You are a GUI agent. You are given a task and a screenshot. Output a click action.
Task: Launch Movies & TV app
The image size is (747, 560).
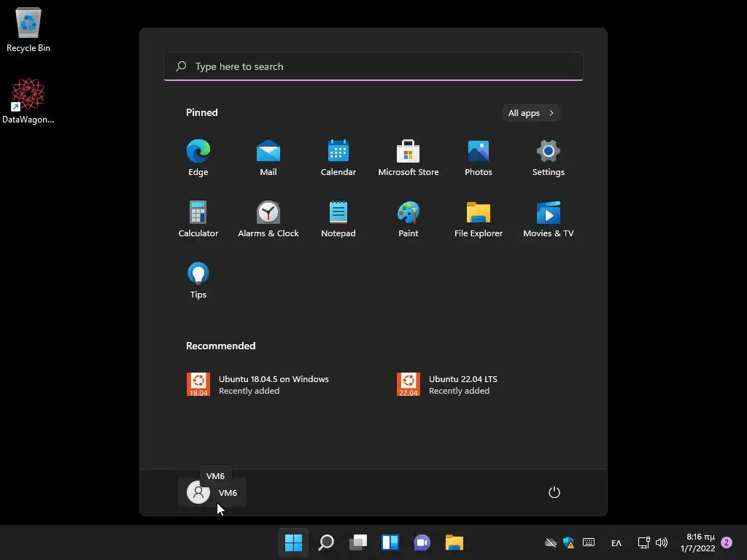click(x=549, y=219)
